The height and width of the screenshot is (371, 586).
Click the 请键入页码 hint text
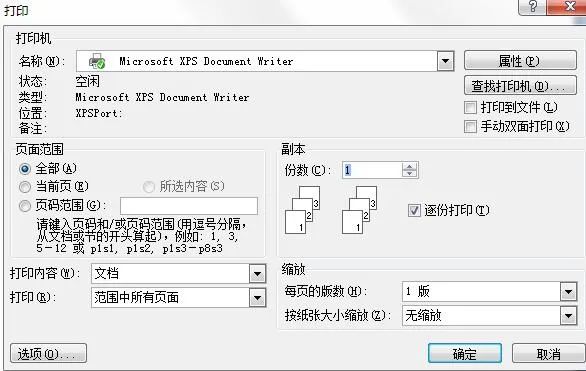[x=142, y=236]
